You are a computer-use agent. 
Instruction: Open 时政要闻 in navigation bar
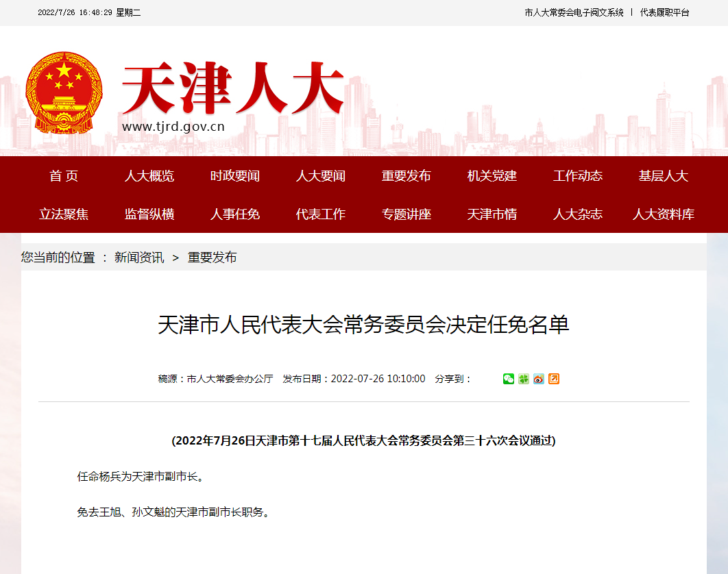[235, 176]
